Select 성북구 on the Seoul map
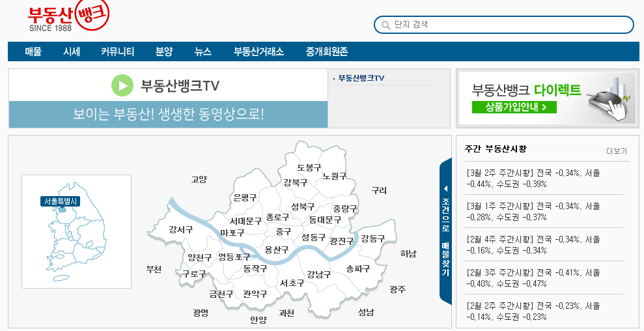The image size is (644, 331). (303, 207)
